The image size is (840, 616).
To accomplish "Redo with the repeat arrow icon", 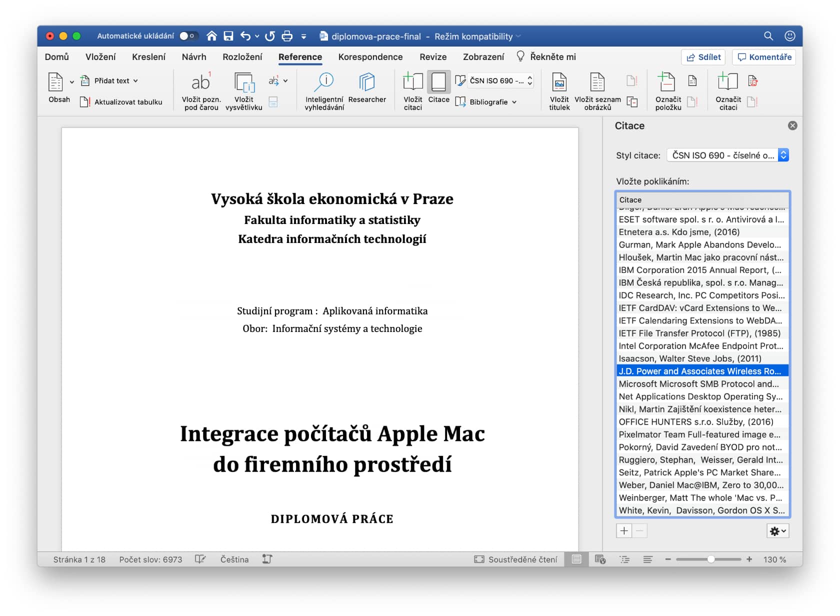I will click(270, 36).
